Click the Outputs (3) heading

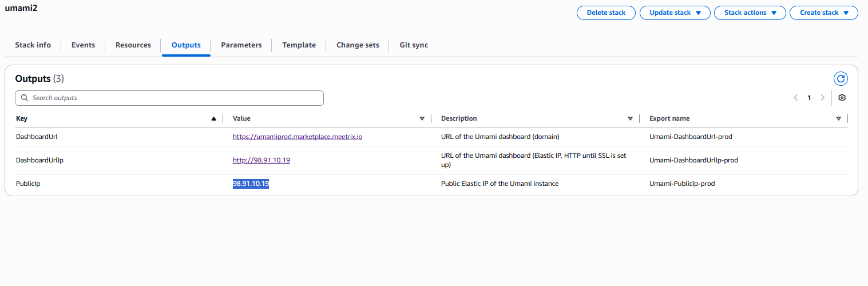tap(39, 79)
